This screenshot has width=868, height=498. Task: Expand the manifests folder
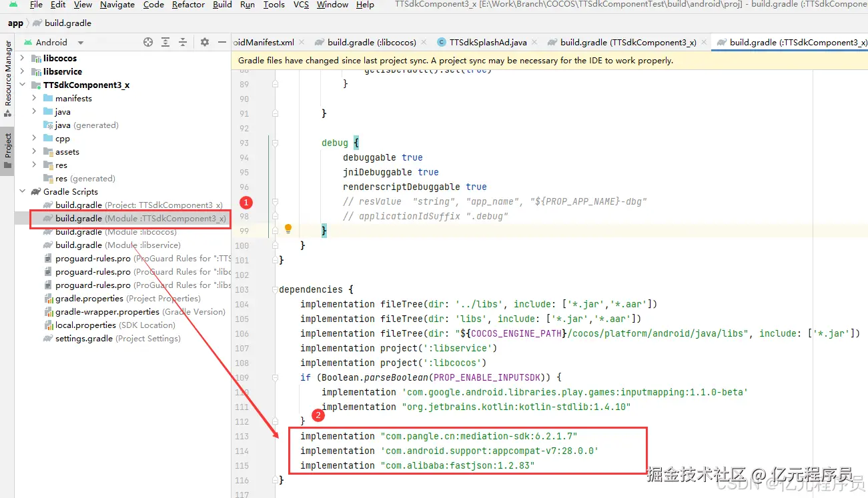point(34,99)
